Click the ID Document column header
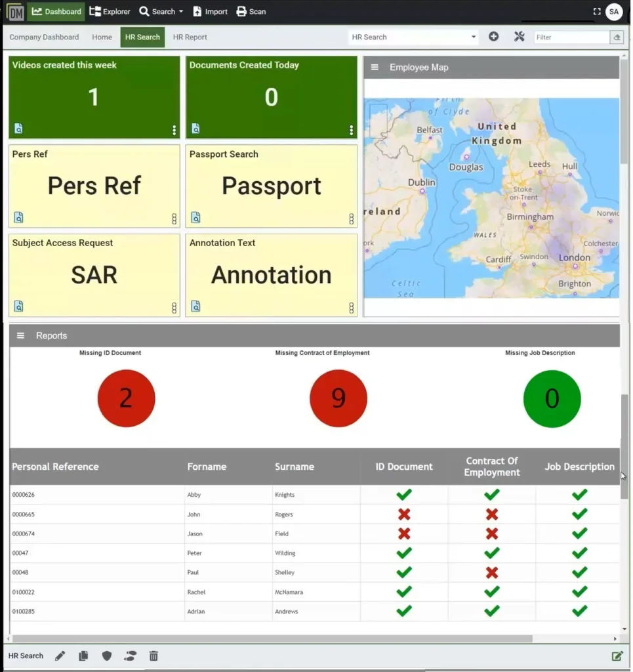This screenshot has width=633, height=672. point(404,467)
